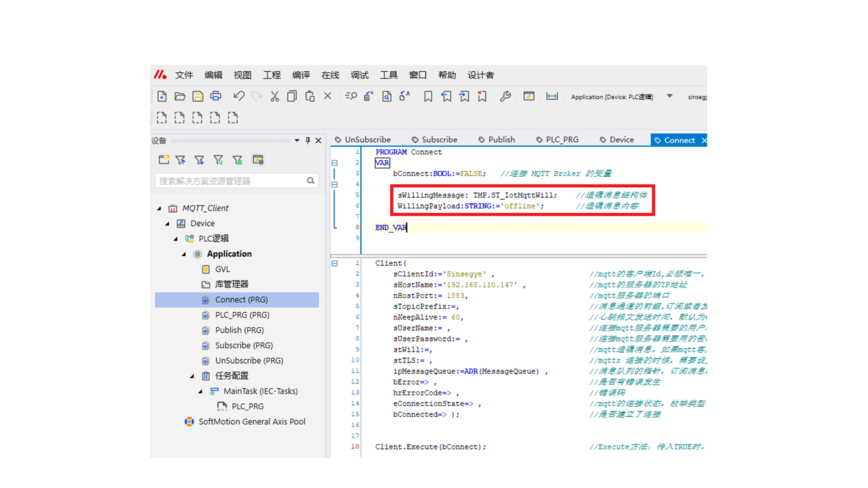This screenshot has width=868, height=488.
Task: Click the scissors cut icon
Action: (274, 96)
